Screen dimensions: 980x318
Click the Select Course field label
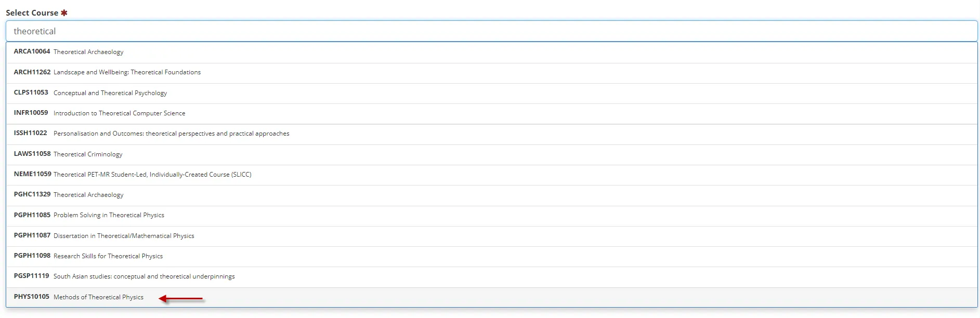32,13
